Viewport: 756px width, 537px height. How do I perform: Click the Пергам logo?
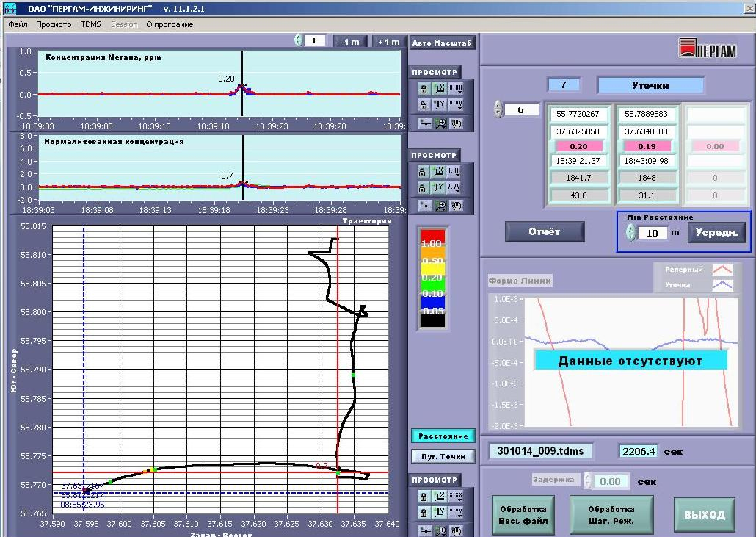tap(708, 48)
